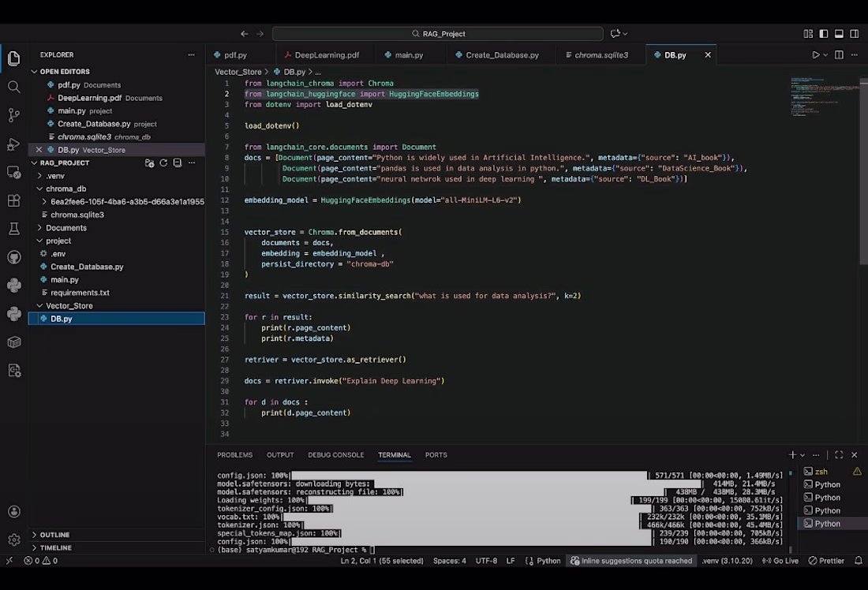Open the Manage gear menu

[x=14, y=539]
